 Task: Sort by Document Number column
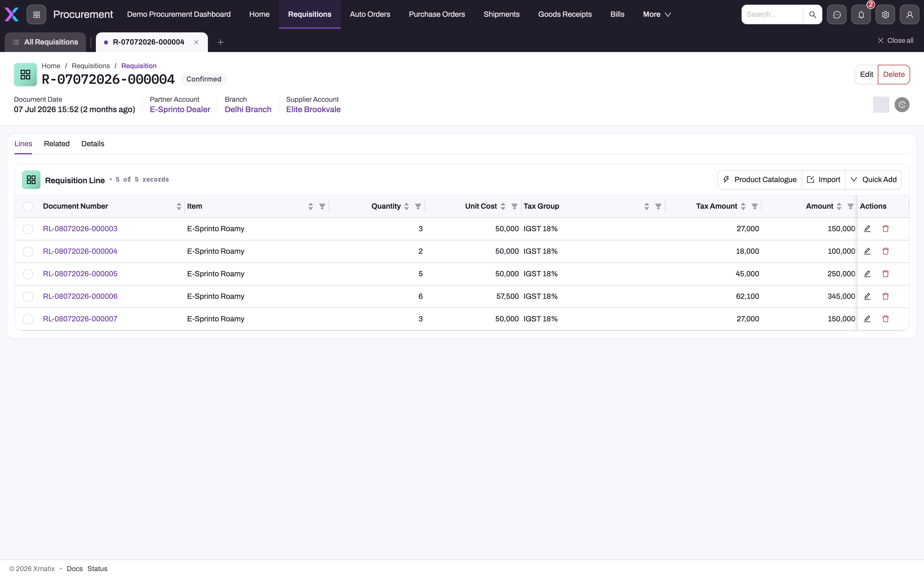coord(179,206)
